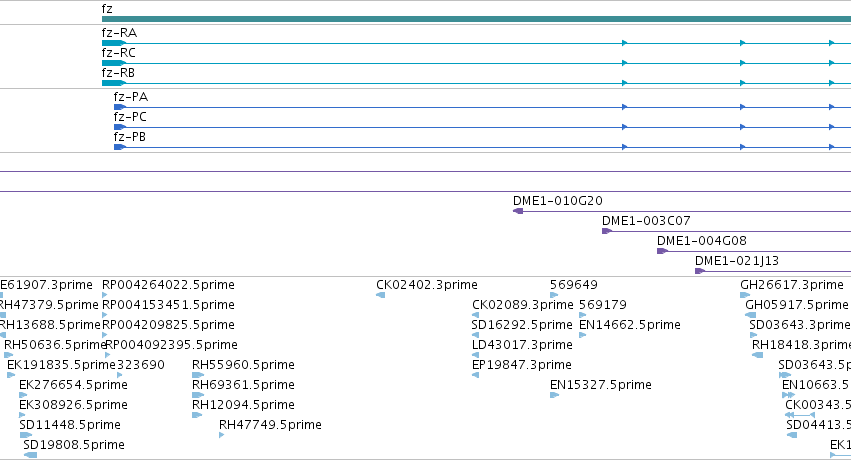Click the RP004264022.5prime EST label
This screenshot has width=851, height=460.
click(x=168, y=285)
